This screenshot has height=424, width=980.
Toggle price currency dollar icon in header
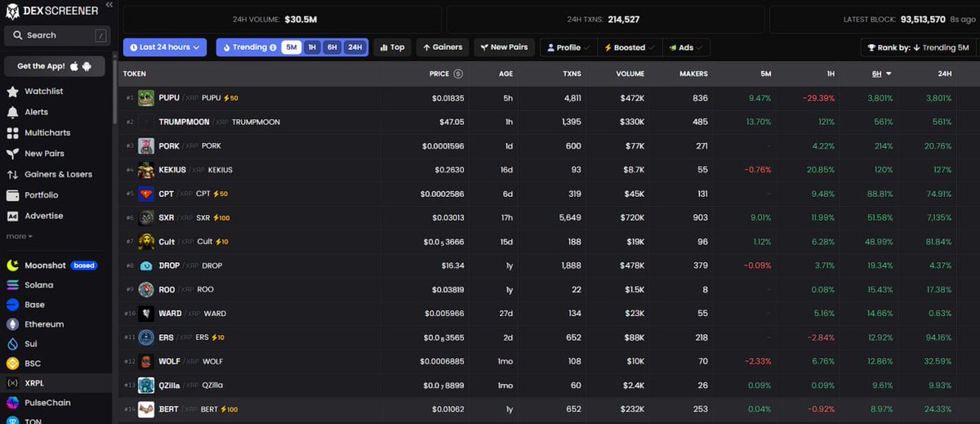458,74
